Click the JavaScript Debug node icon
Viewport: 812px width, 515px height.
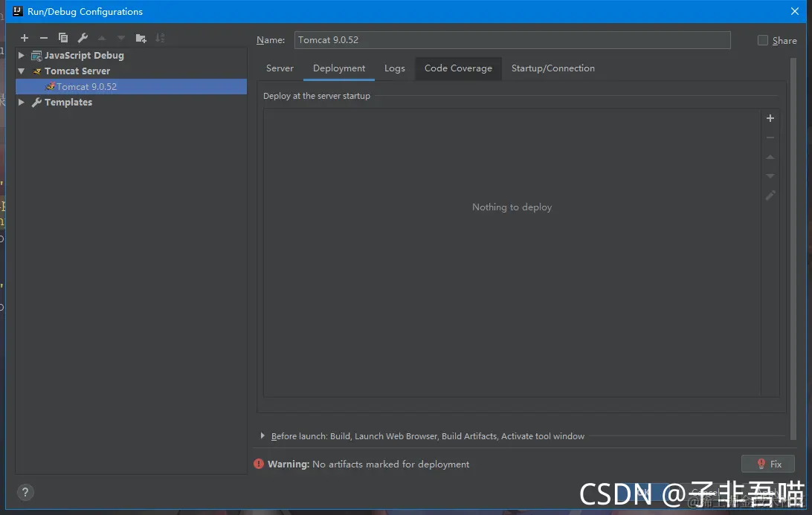36,56
